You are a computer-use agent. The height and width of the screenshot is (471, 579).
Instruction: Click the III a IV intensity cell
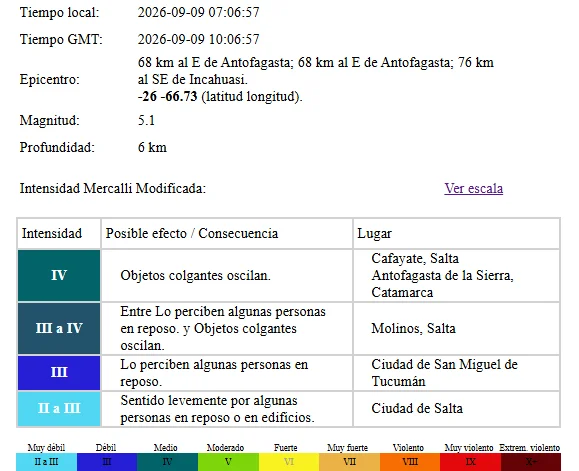click(59, 329)
